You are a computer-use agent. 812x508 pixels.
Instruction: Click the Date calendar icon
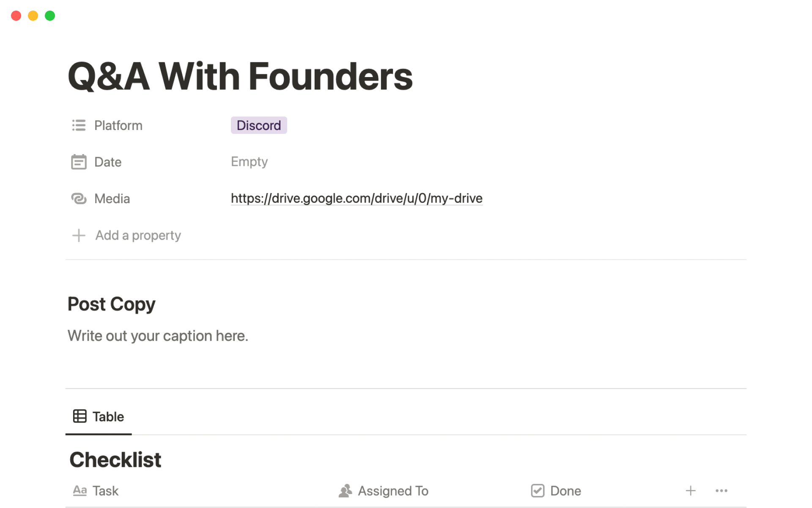(79, 162)
